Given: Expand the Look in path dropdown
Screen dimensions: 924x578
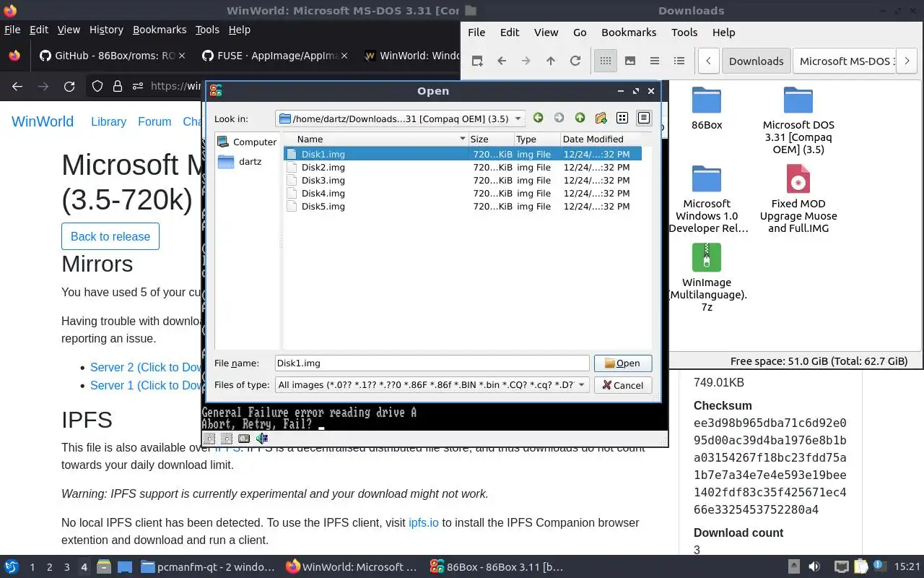Looking at the screenshot, I should pyautogui.click(x=518, y=118).
